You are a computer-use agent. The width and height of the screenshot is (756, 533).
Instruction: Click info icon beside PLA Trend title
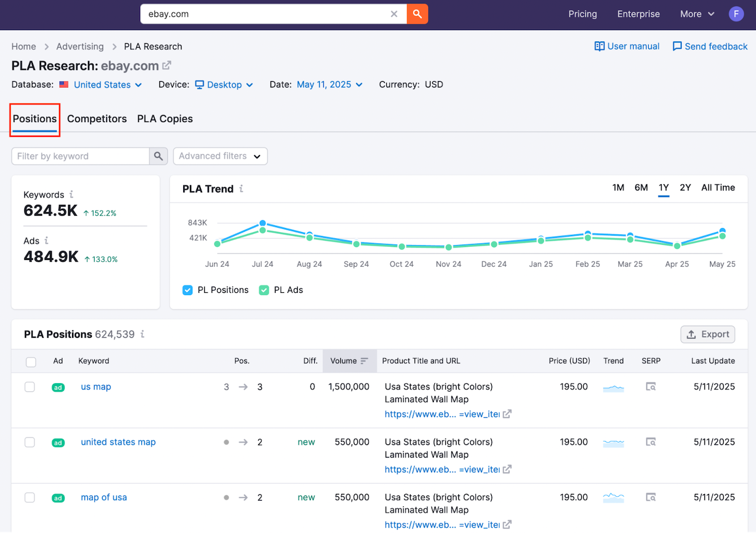click(x=242, y=189)
